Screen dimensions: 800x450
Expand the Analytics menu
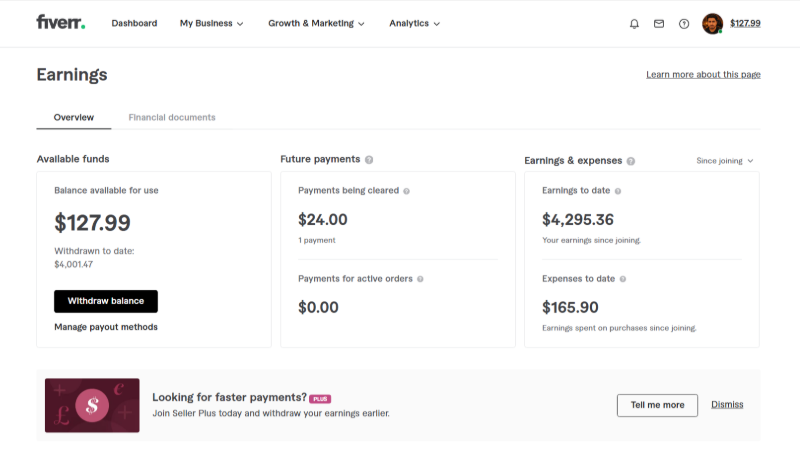414,23
